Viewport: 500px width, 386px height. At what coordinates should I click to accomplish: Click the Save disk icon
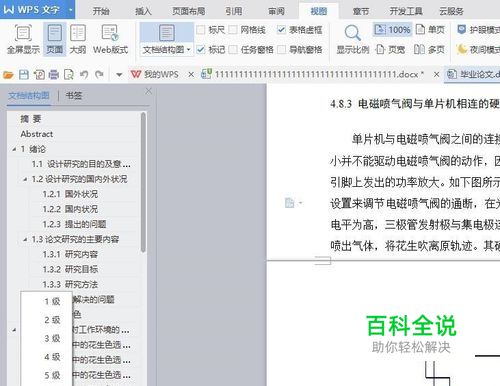point(24,75)
